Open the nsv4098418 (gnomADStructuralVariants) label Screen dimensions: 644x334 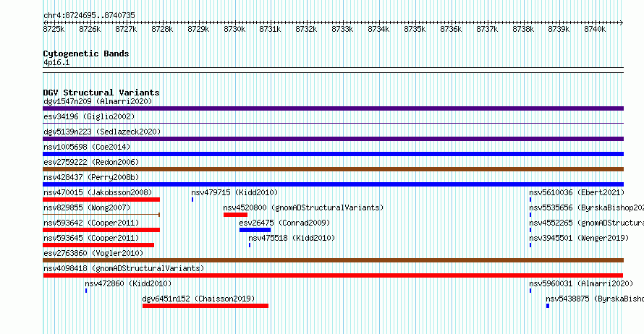point(124,268)
